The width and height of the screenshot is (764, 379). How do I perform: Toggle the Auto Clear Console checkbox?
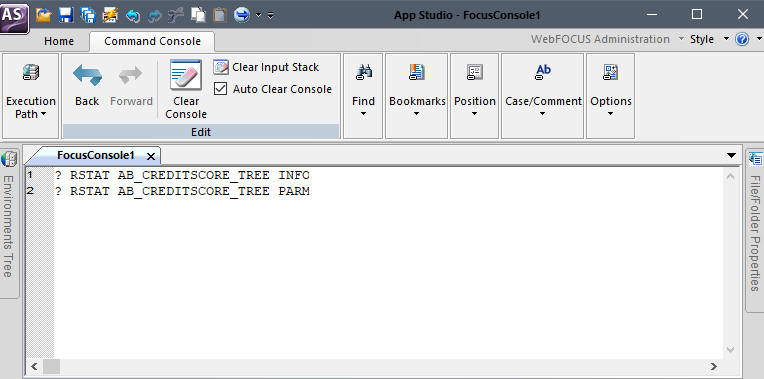pyautogui.click(x=221, y=89)
